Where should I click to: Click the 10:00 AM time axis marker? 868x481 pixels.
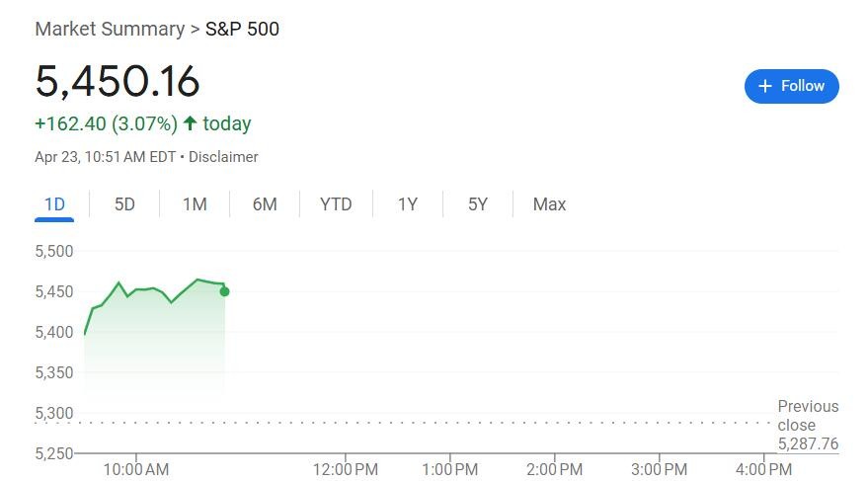pos(136,469)
